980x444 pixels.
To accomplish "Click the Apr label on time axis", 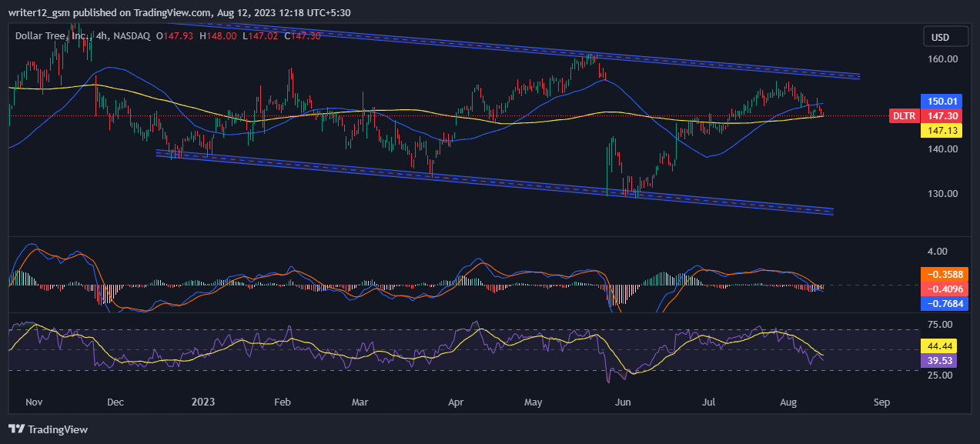I will (456, 402).
